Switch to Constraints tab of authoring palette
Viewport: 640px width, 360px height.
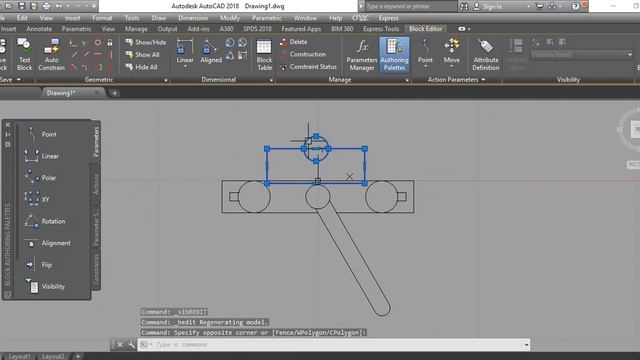[x=96, y=269]
